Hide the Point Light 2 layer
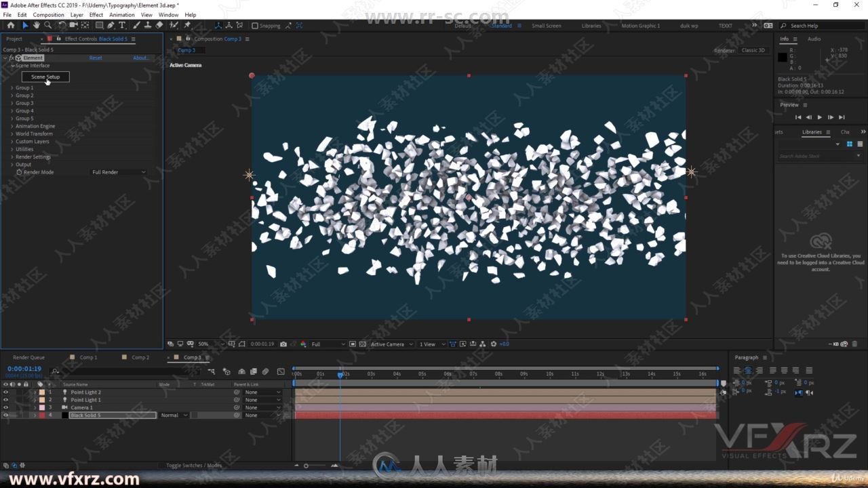Viewport: 868px width, 488px height. tap(5, 392)
